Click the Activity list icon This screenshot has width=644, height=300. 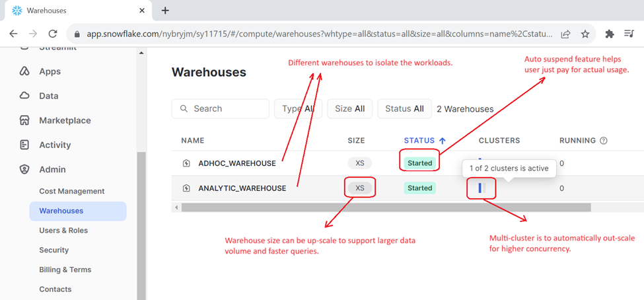pos(24,145)
